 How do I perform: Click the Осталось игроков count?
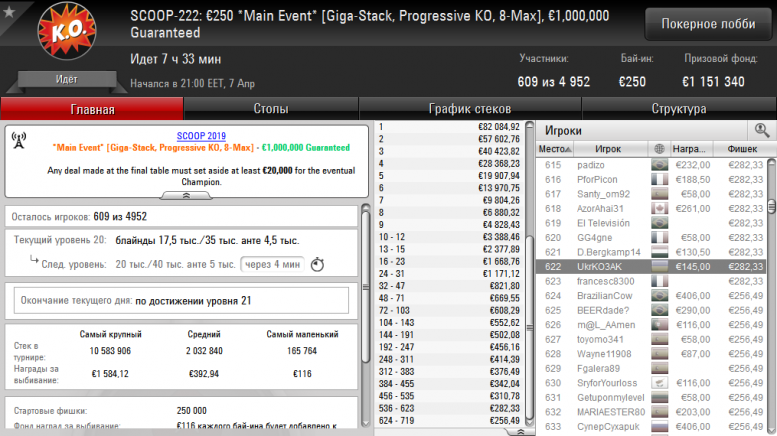pos(120,217)
